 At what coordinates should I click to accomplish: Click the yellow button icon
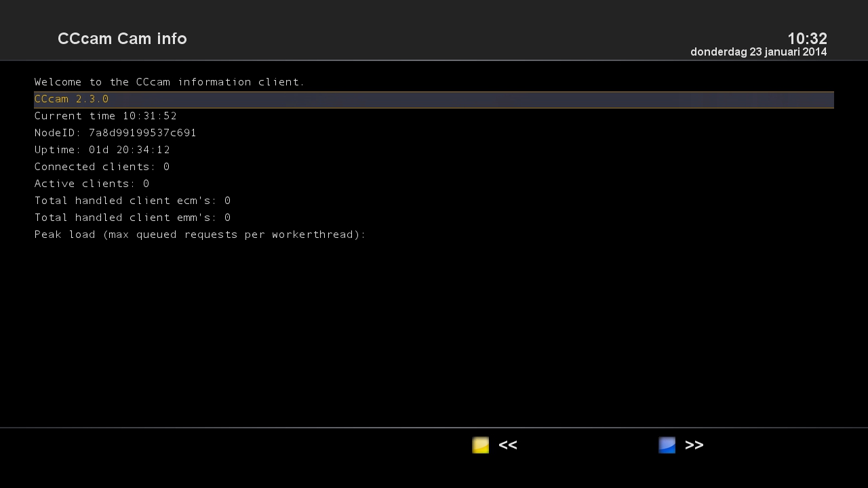(x=481, y=445)
